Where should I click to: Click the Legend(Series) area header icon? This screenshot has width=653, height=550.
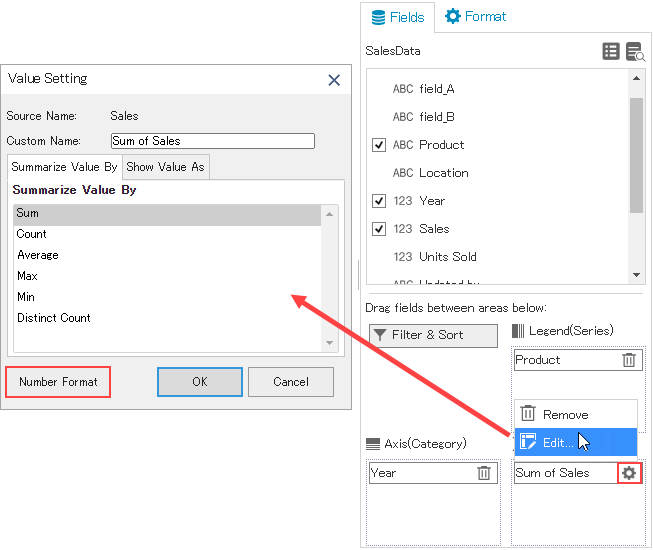tap(518, 331)
